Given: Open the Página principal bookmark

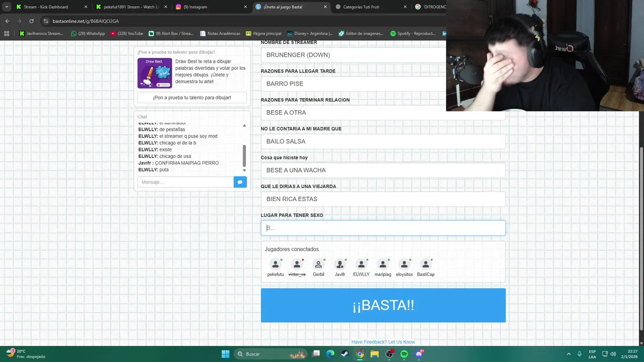Looking at the screenshot, I should click(264, 34).
